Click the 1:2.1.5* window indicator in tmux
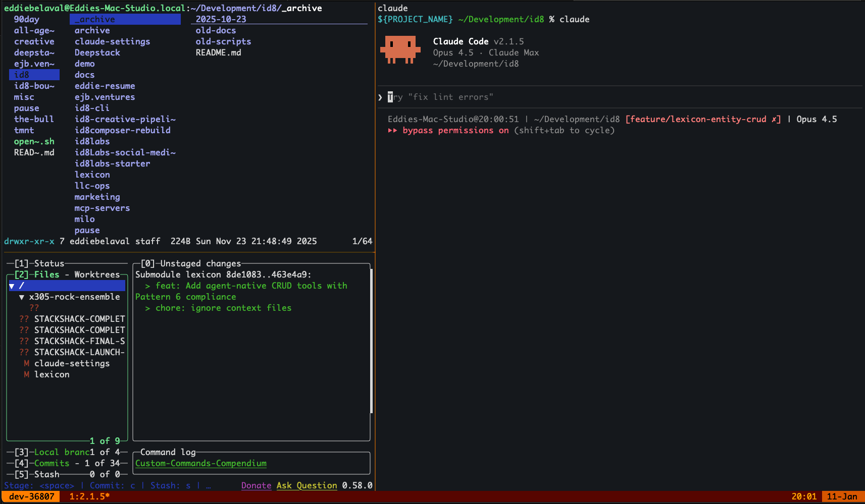Viewport: 865px width, 504px height. [x=88, y=496]
